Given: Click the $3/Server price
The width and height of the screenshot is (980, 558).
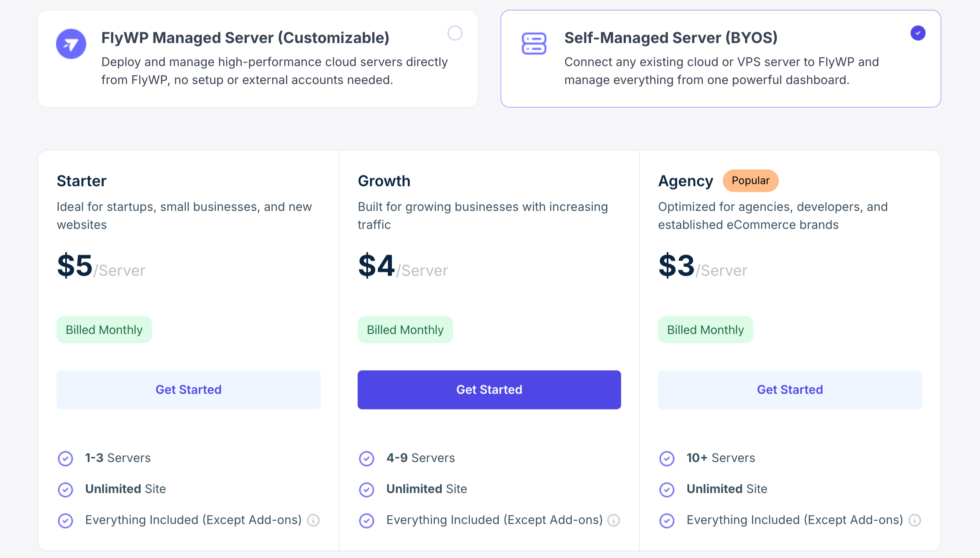Looking at the screenshot, I should (703, 266).
